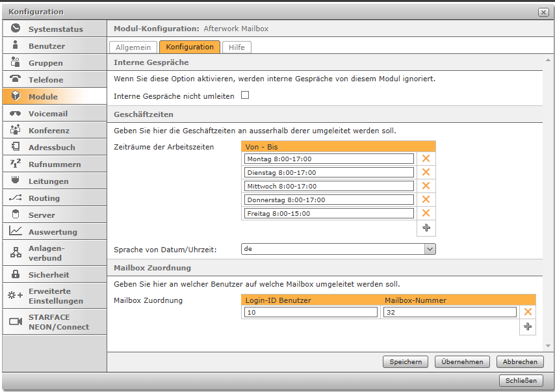This screenshot has width=555, height=392.
Task: Click the Mittwoch 8:00-17:00 input field
Action: 329,187
